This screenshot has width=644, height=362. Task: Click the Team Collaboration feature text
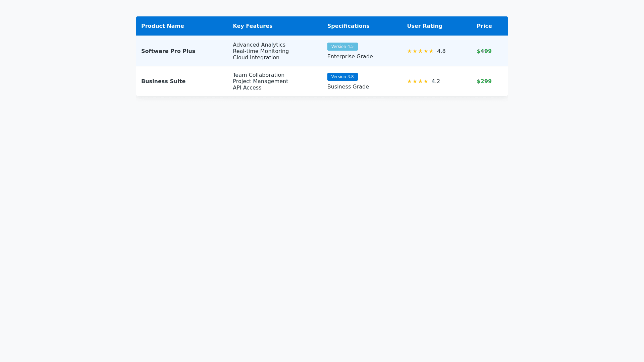pyautogui.click(x=258, y=75)
